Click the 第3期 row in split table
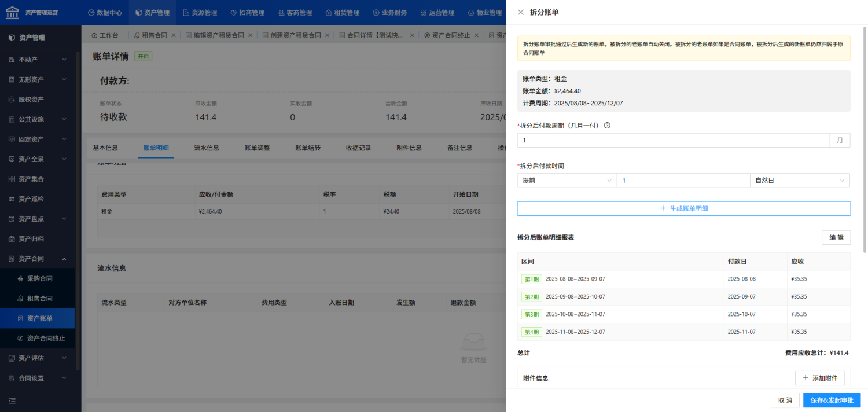This screenshot has height=412, width=868. (683, 314)
